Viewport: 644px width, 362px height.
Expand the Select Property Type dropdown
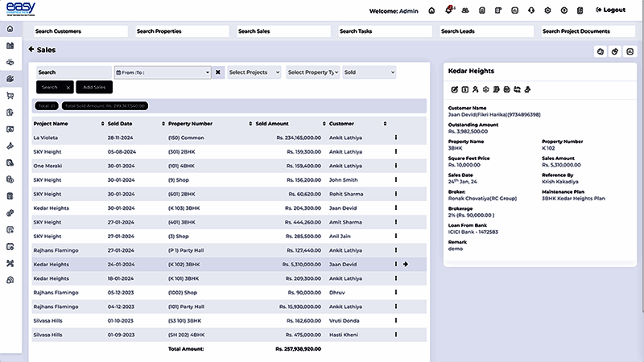click(x=313, y=72)
